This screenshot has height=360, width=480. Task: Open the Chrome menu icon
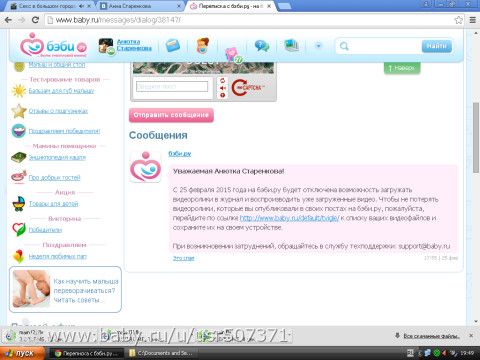tap(473, 20)
